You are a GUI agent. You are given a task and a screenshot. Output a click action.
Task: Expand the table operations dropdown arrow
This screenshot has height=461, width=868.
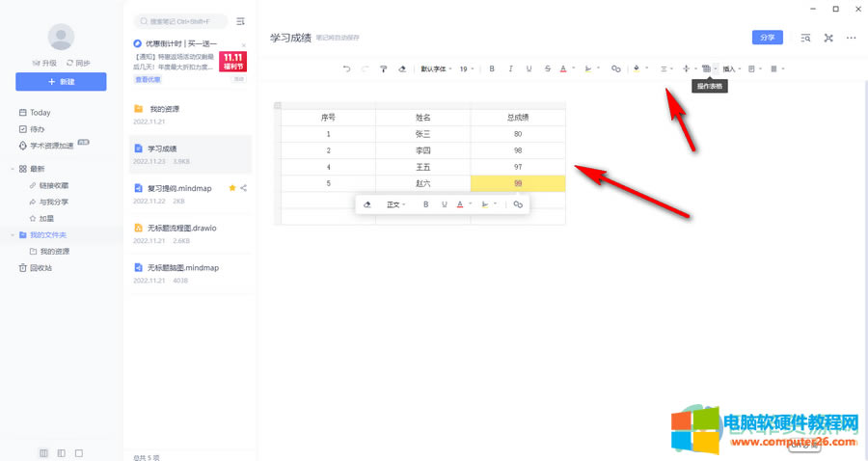point(716,68)
